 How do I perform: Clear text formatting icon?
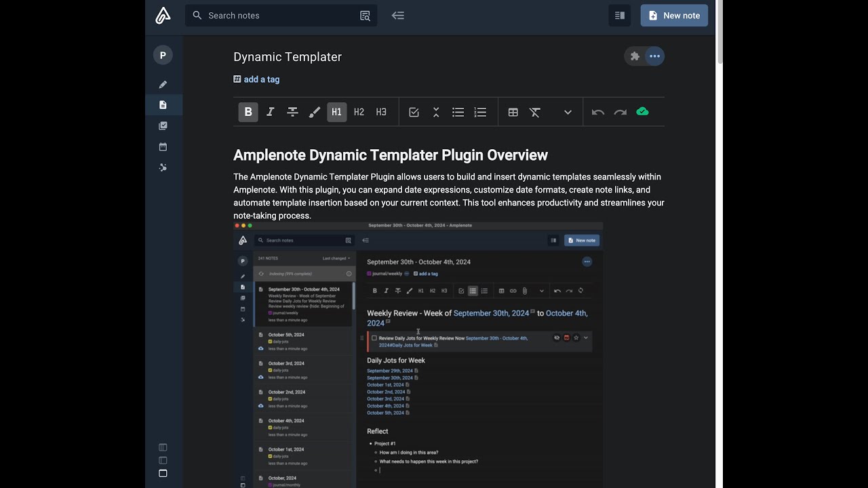coord(535,113)
